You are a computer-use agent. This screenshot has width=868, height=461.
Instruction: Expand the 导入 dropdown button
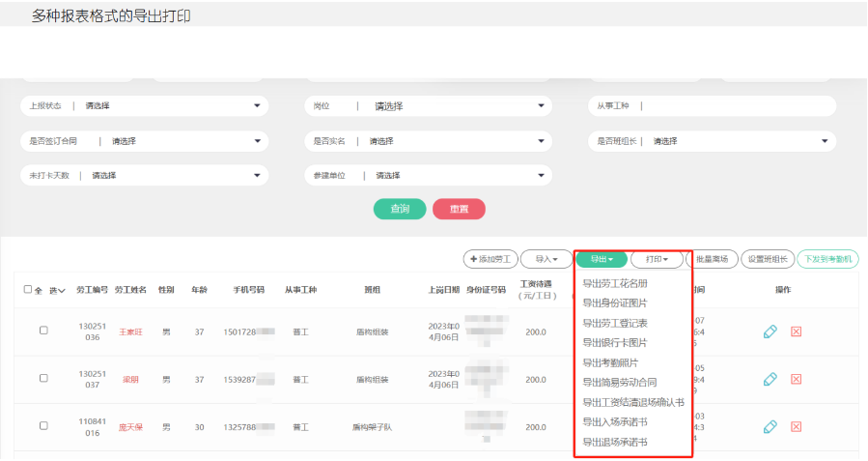(x=546, y=259)
